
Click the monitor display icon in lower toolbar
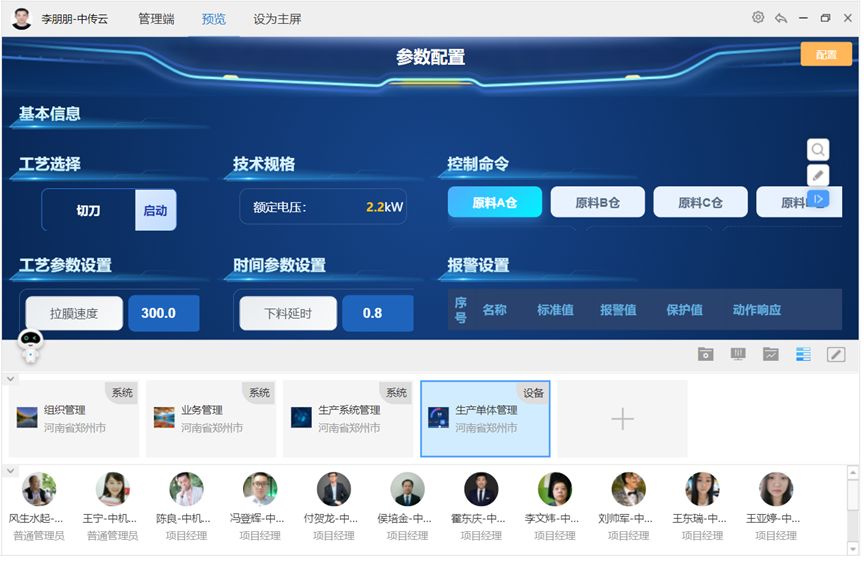[x=738, y=354]
